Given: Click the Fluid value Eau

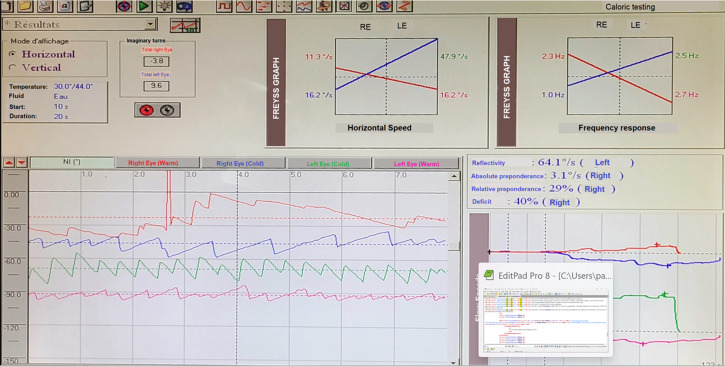Looking at the screenshot, I should click(x=61, y=97).
